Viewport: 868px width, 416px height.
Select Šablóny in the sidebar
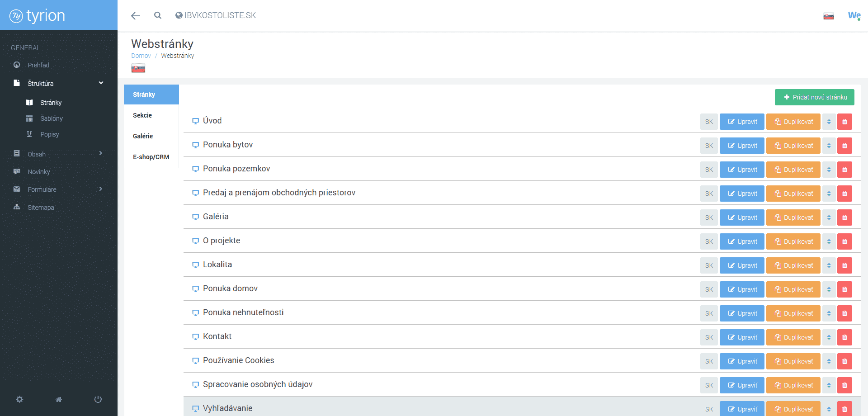click(51, 118)
